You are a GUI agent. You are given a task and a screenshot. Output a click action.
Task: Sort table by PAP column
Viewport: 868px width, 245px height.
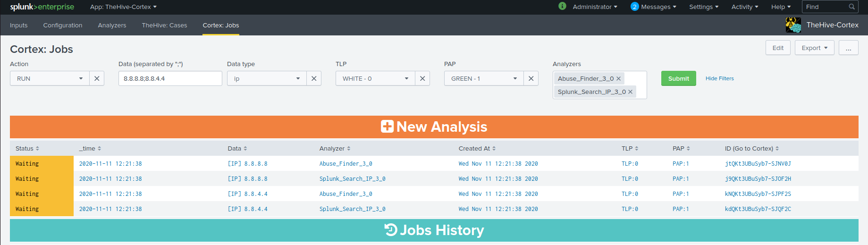point(682,148)
